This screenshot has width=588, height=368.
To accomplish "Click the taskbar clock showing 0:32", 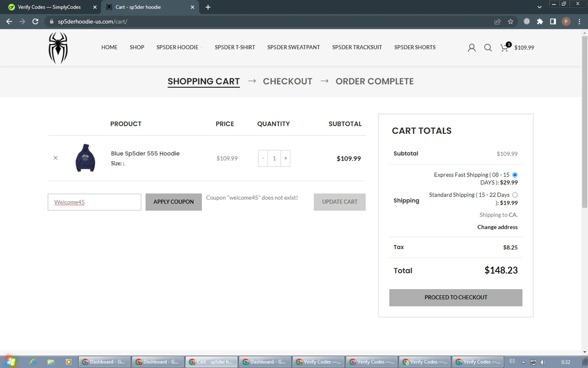I will click(x=566, y=362).
